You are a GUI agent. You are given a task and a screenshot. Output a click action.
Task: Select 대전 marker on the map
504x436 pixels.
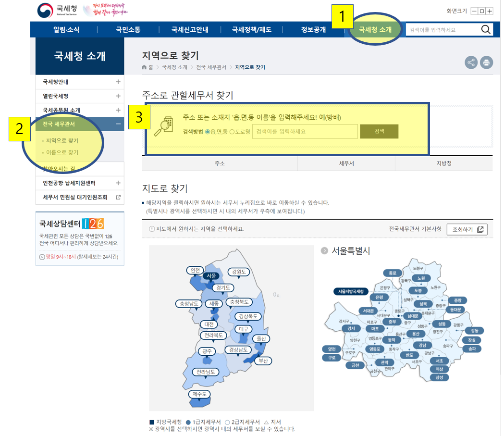click(x=209, y=324)
